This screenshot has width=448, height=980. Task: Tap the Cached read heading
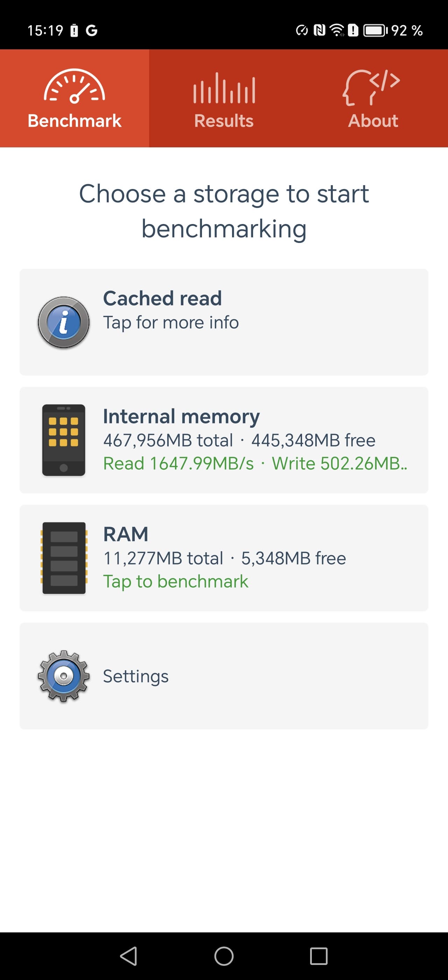point(162,298)
